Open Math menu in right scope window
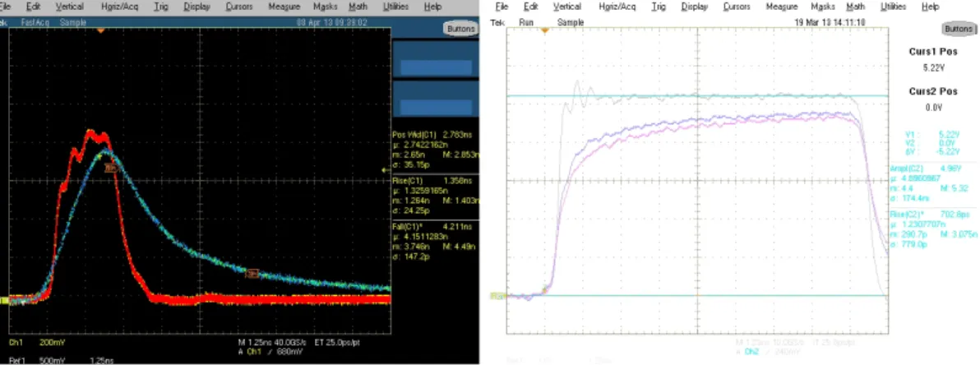 click(x=856, y=7)
